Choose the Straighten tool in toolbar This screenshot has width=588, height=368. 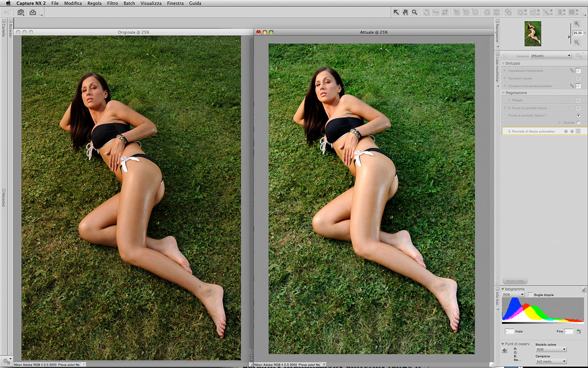tap(436, 13)
